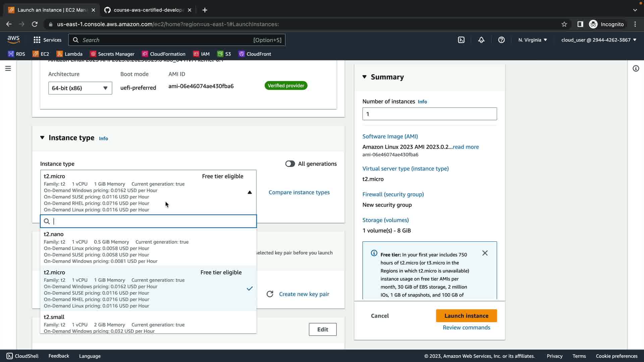Open the hamburger side navigation menu
Viewport: 644px width, 362px height.
8,68
